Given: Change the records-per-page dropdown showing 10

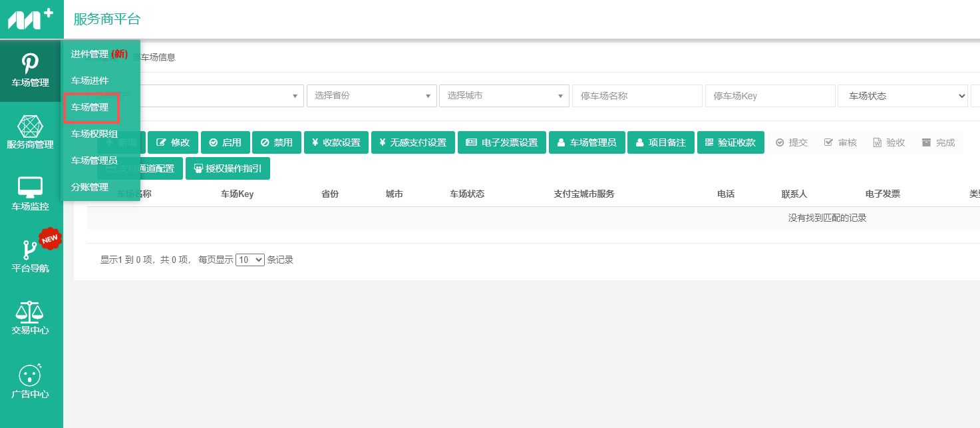Looking at the screenshot, I should point(250,260).
